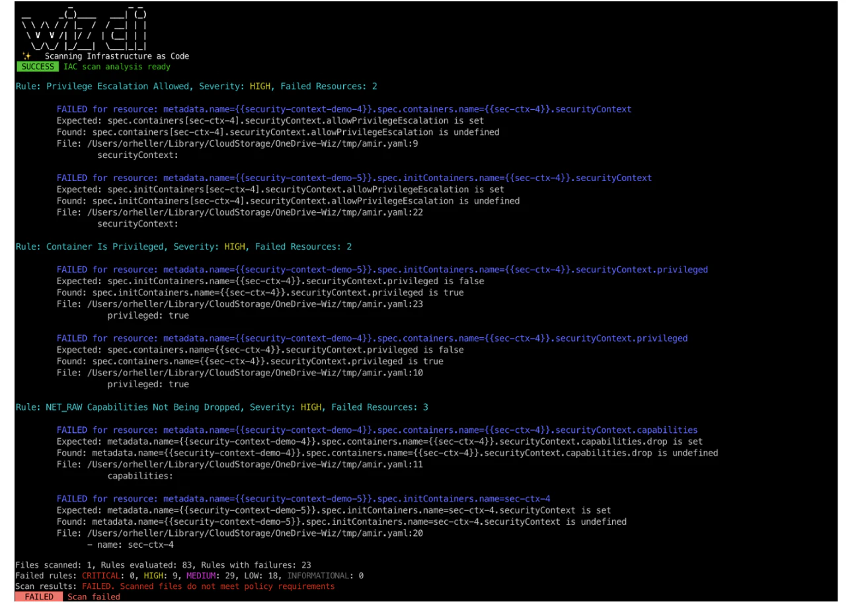The height and width of the screenshot is (616, 866).
Task: Click the red FAILED badge at bottom
Action: tap(39, 597)
